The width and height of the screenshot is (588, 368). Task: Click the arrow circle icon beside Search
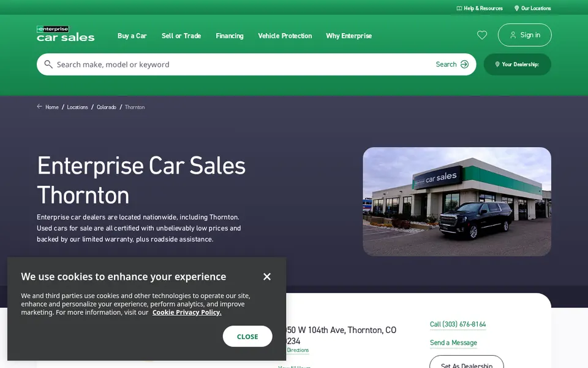464,64
